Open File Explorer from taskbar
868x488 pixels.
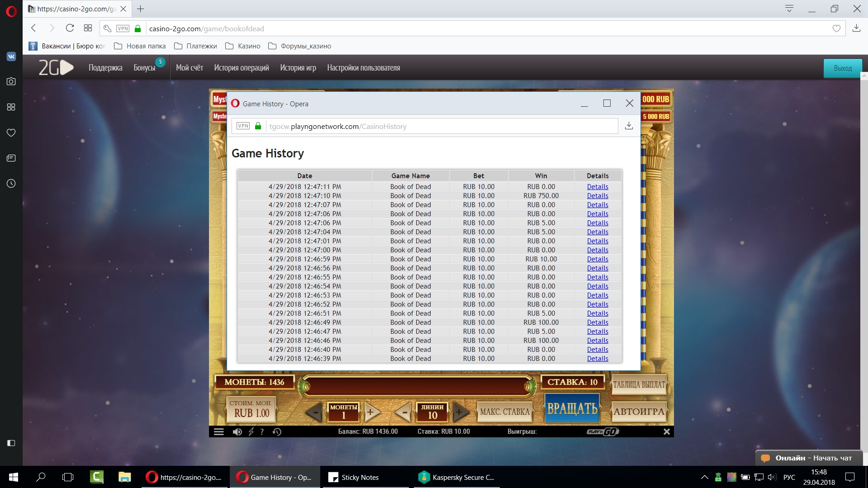coord(124,477)
